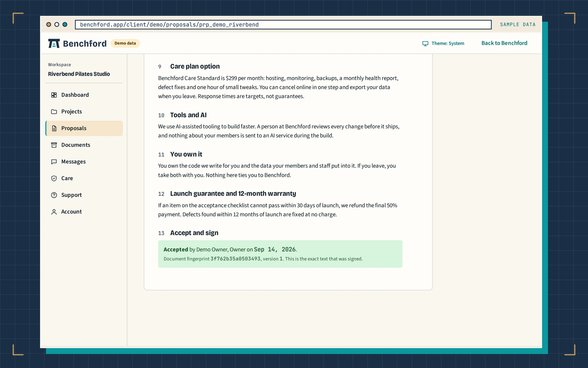Open the Account label in the sidebar
588x368 pixels.
[x=71, y=212]
